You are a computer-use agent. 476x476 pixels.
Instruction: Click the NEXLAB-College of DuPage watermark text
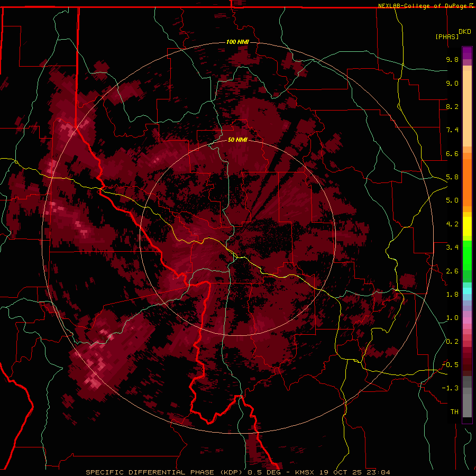click(x=423, y=6)
